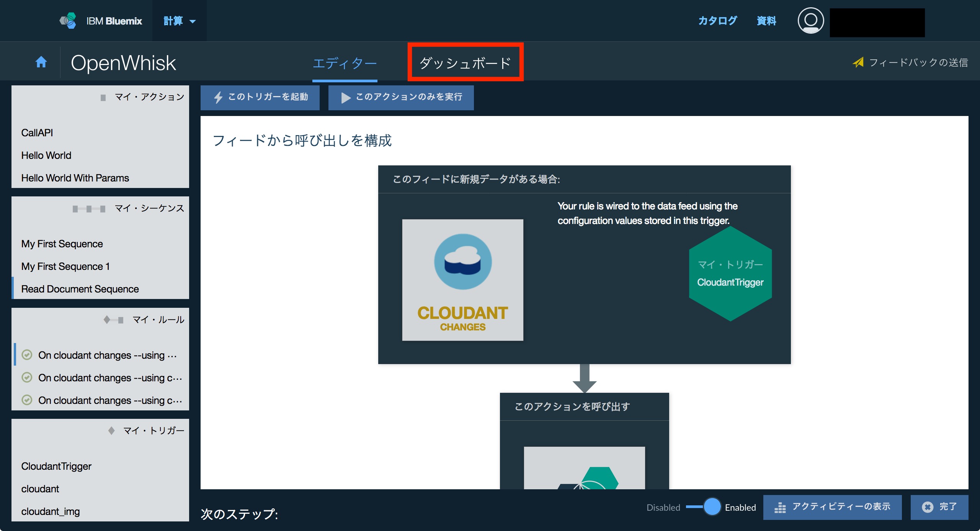This screenshot has height=531, width=980.
Task: Click the paper plane feedback icon
Action: (x=858, y=62)
